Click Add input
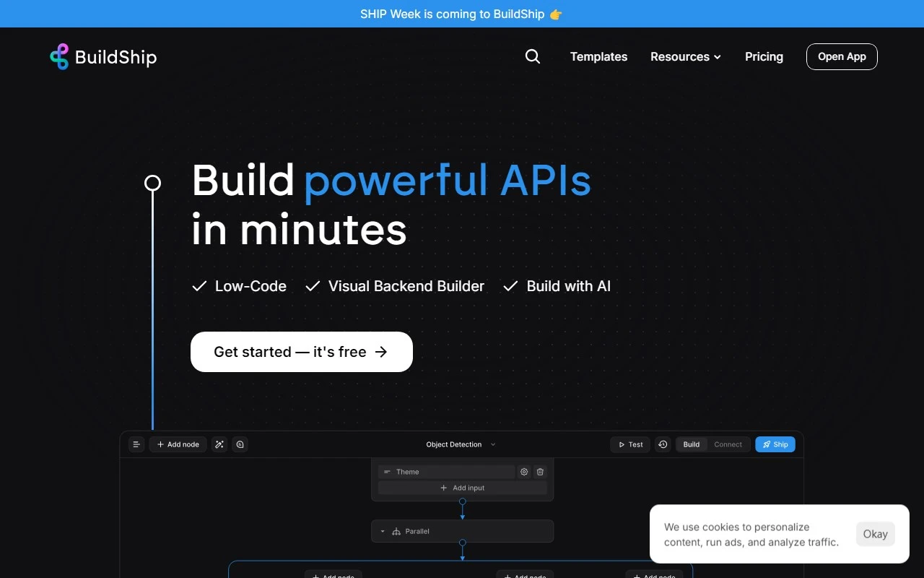This screenshot has height=578, width=924. point(462,488)
